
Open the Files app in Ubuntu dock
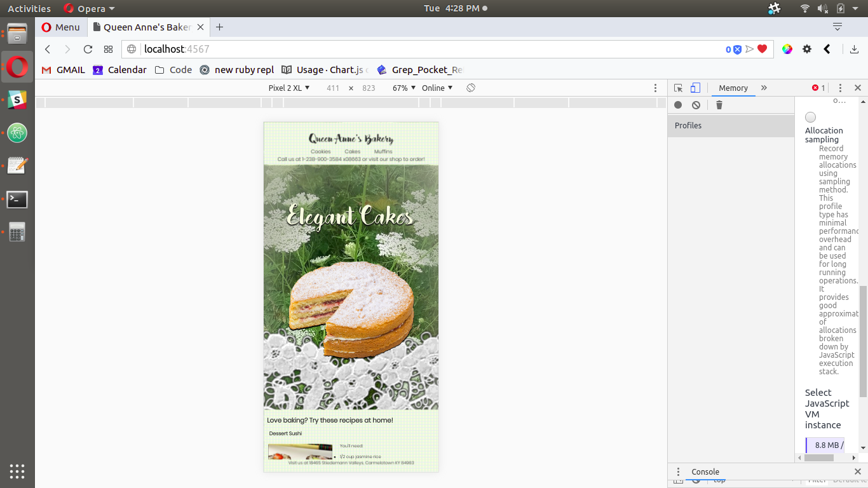pos(17,33)
